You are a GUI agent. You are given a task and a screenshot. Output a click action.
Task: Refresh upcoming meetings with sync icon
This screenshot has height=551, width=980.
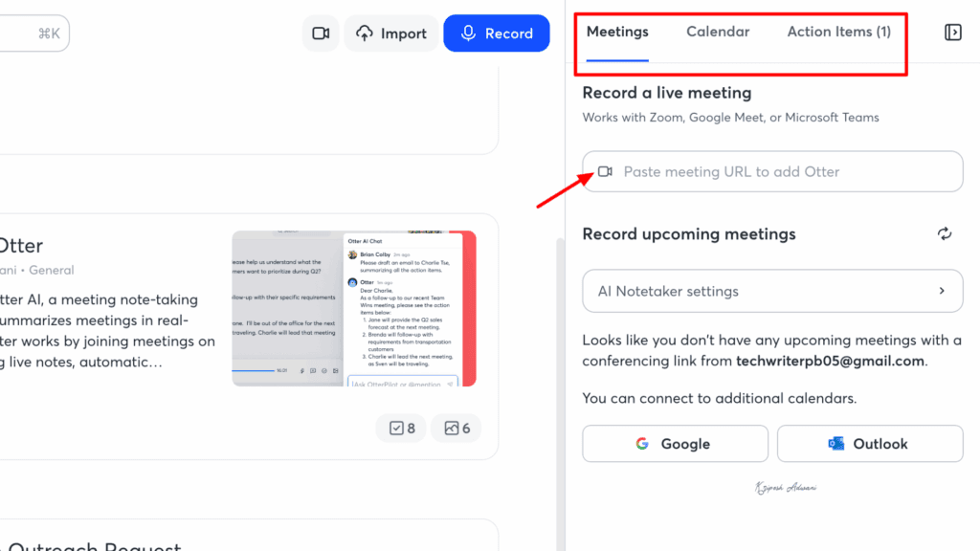point(945,233)
